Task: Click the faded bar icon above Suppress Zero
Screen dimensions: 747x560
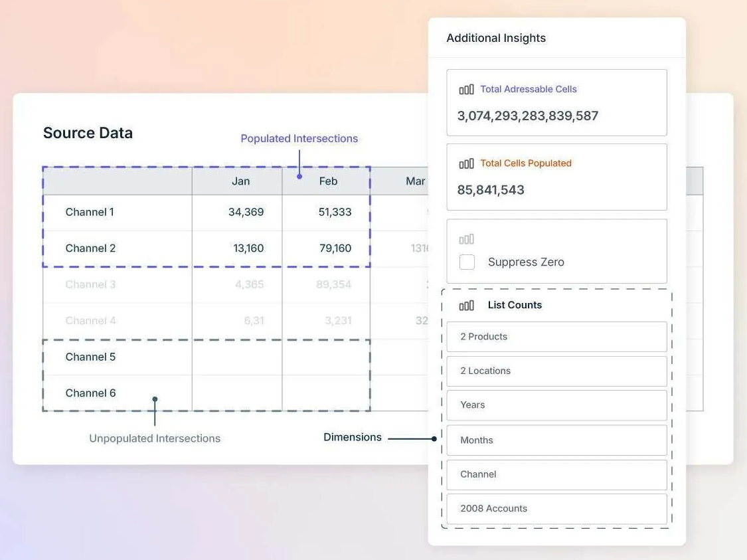Action: (x=466, y=238)
